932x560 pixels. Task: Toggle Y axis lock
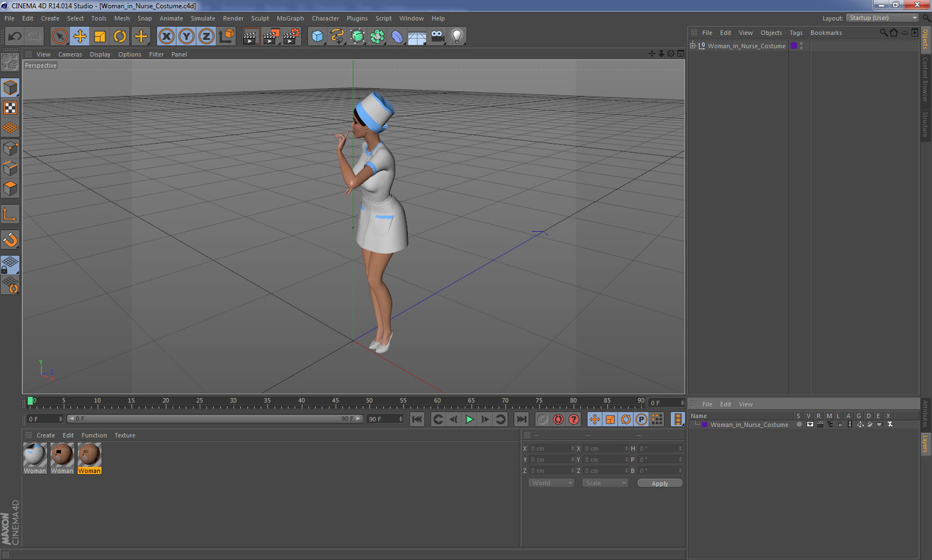186,37
